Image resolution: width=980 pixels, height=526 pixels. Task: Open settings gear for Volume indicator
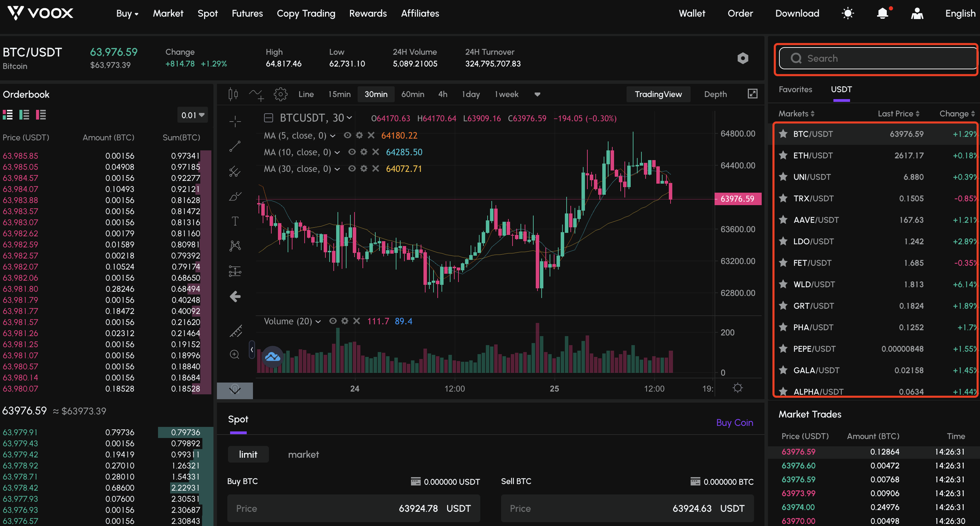345,321
